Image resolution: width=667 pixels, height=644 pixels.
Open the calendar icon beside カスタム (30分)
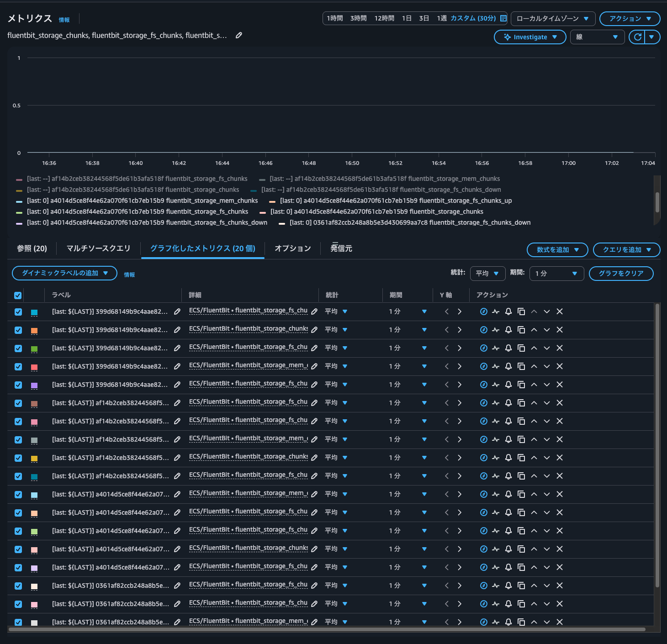coord(503,18)
